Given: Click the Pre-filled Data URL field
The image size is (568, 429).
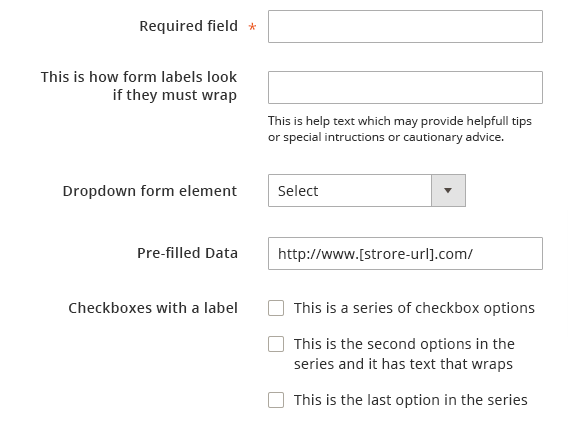Looking at the screenshot, I should (x=405, y=254).
